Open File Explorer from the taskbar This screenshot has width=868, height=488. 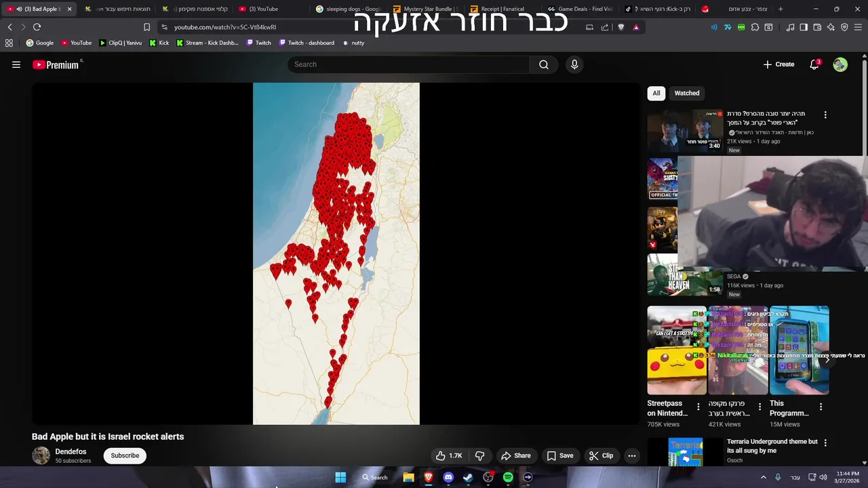pyautogui.click(x=408, y=477)
